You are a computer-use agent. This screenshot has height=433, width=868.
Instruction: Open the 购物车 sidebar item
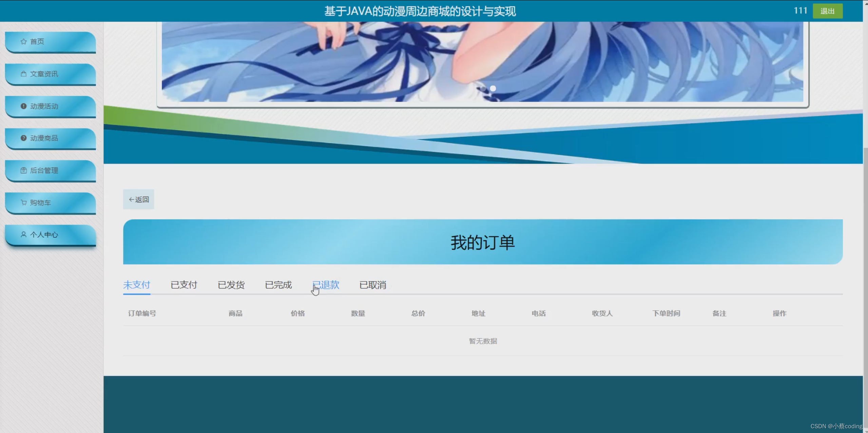[x=51, y=203]
